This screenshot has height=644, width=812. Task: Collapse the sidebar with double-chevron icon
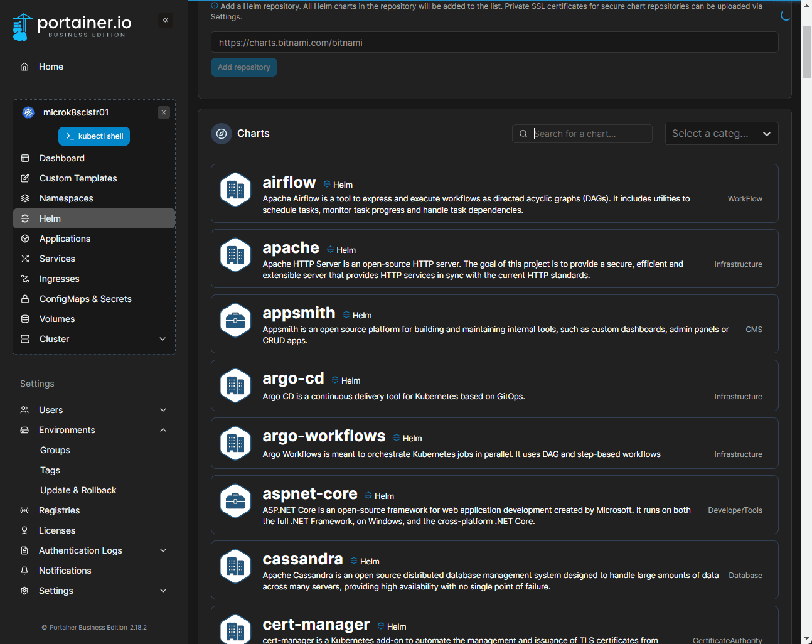(x=166, y=20)
